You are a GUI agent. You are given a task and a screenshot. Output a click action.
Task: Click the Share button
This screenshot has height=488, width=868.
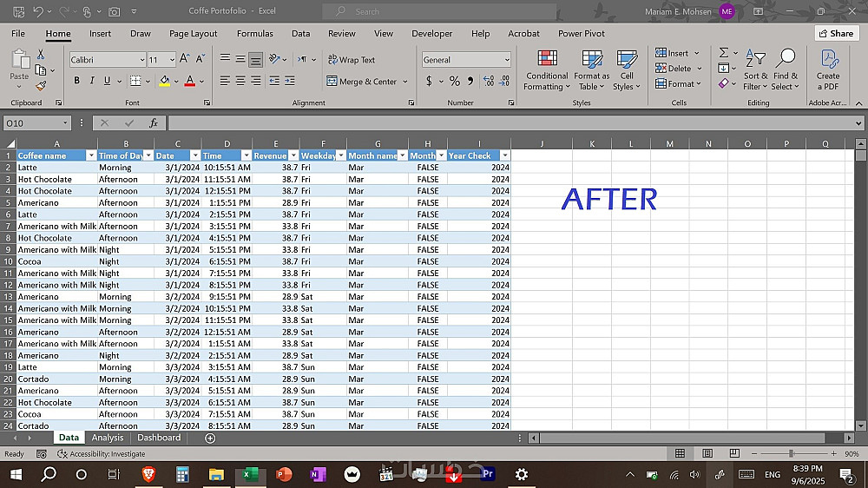tap(837, 33)
